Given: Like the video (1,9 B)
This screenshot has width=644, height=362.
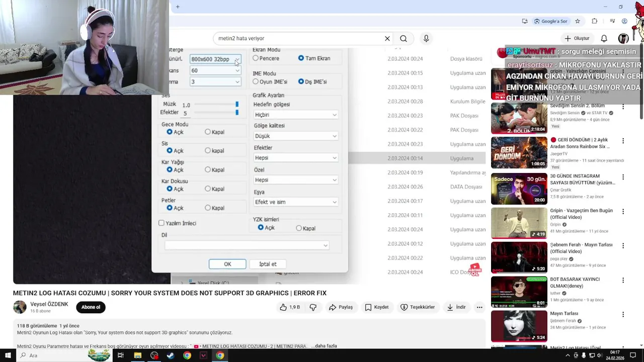Looking at the screenshot, I should pyautogui.click(x=290, y=307).
